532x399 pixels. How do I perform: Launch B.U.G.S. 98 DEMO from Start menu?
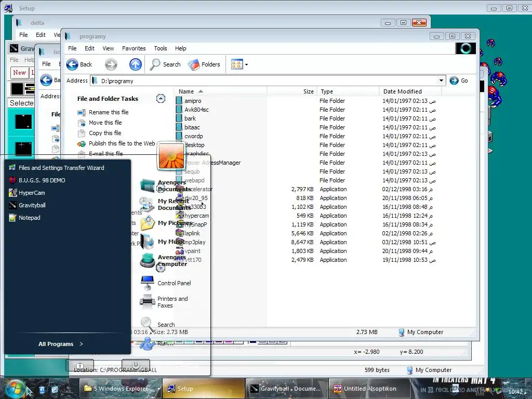pos(37,180)
